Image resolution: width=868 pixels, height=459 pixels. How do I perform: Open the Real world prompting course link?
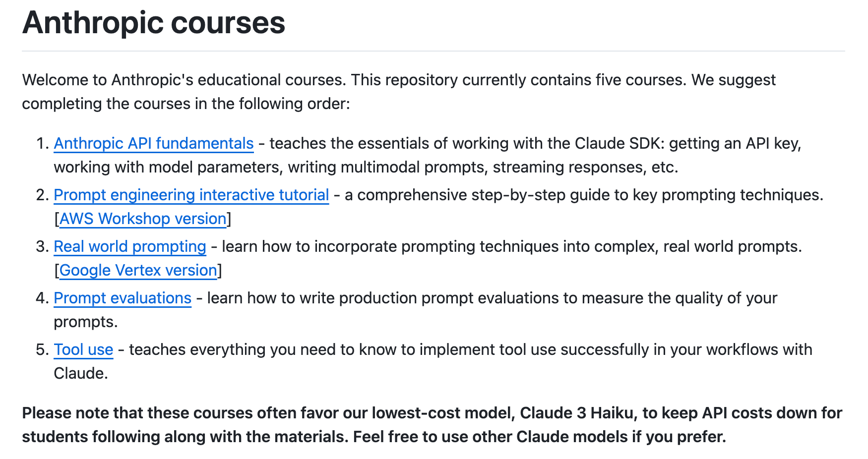click(129, 246)
